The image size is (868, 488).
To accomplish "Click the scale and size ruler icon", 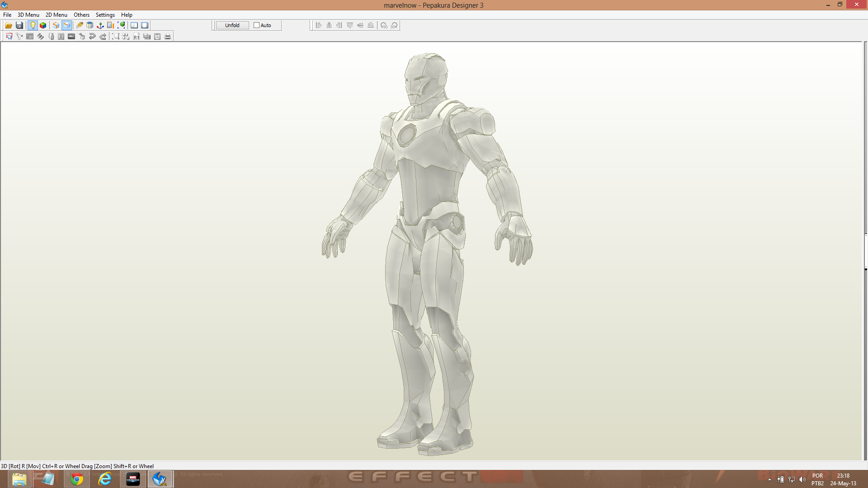I will 111,25.
